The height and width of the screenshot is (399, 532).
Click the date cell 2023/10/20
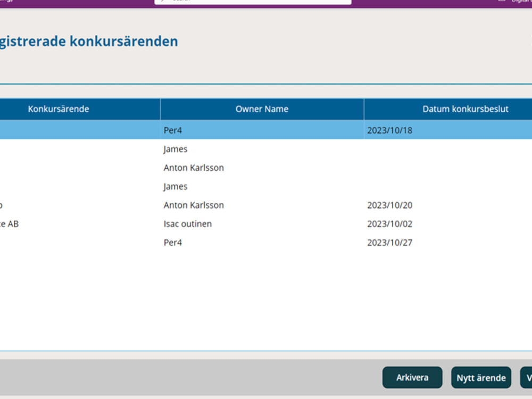[x=389, y=205]
